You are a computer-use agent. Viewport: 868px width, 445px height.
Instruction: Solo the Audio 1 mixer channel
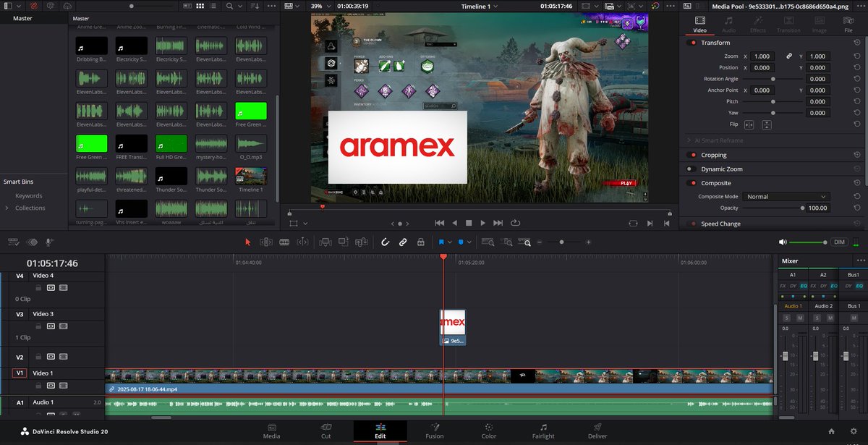tap(786, 318)
